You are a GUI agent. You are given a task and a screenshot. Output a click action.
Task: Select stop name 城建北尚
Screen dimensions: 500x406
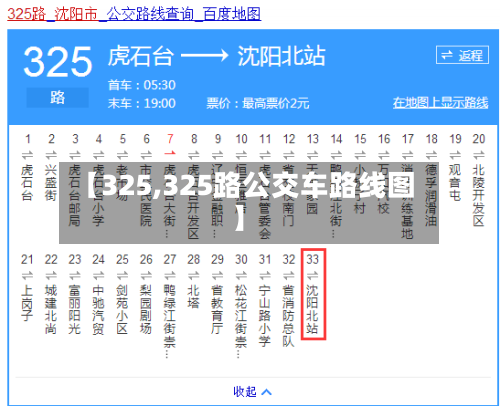tap(51, 310)
